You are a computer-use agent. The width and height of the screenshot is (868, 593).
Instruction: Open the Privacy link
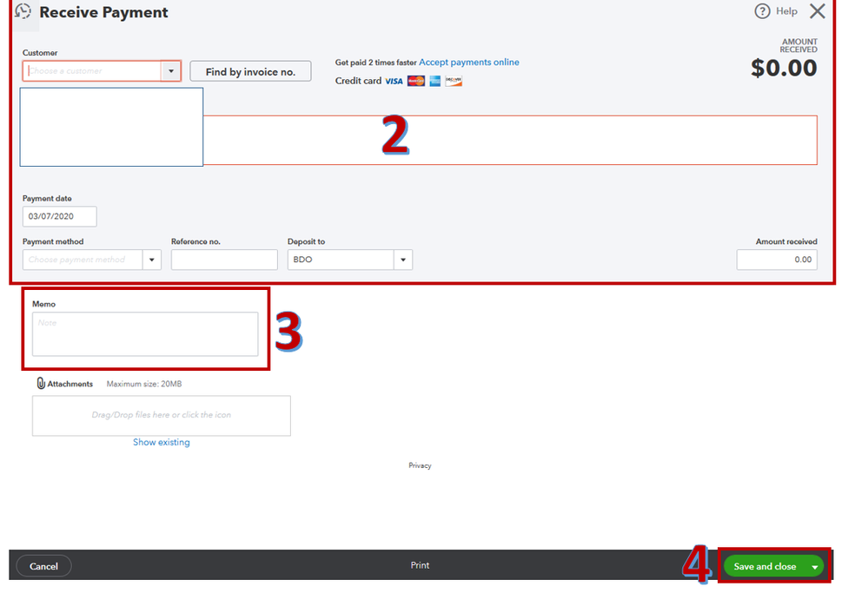[420, 465]
